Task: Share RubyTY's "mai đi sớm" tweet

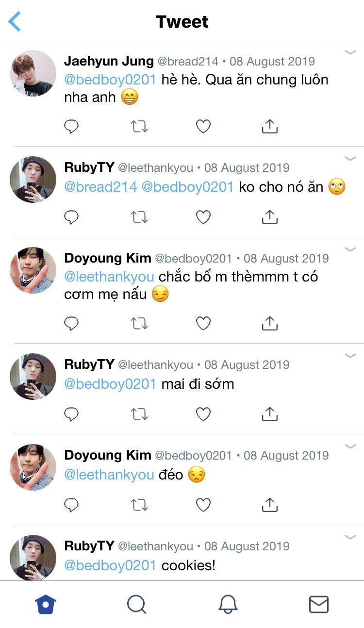Action: coord(269,414)
